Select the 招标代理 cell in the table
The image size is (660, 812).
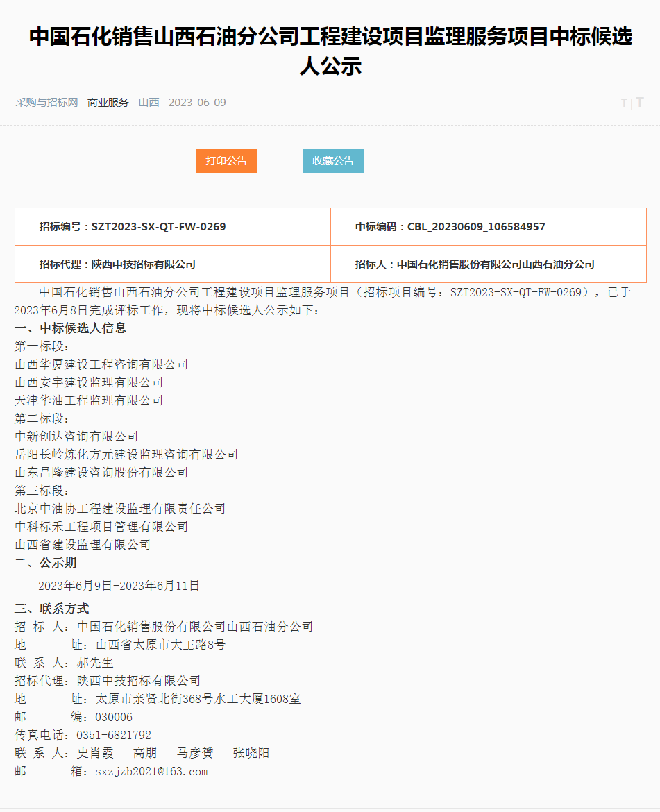pos(173,264)
